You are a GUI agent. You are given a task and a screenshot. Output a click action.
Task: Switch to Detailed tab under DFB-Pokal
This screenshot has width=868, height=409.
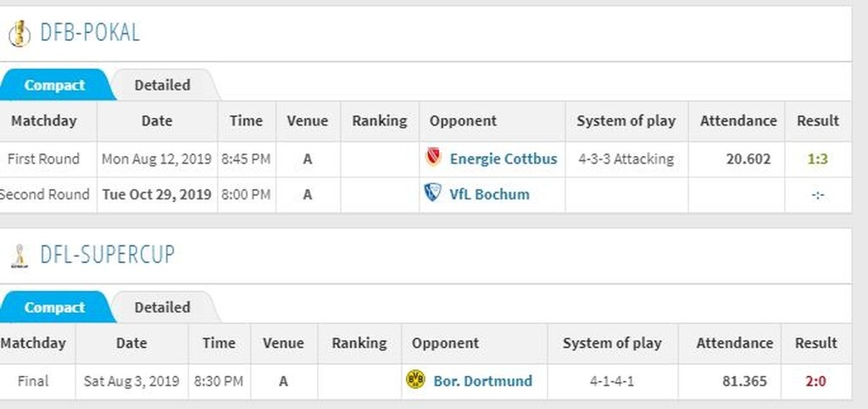[x=162, y=85]
